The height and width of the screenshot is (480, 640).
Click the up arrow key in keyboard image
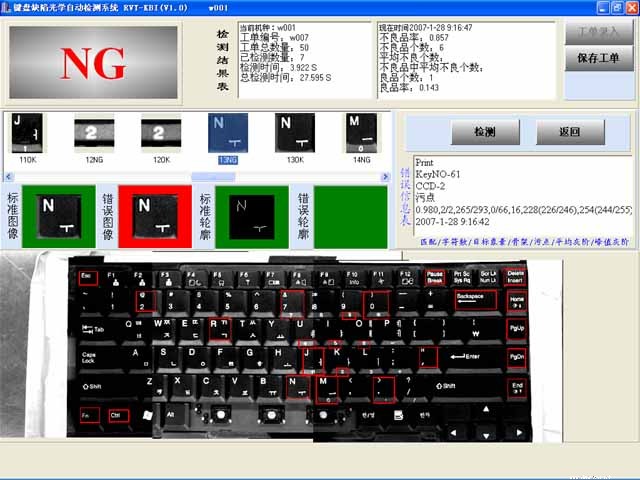[486, 409]
